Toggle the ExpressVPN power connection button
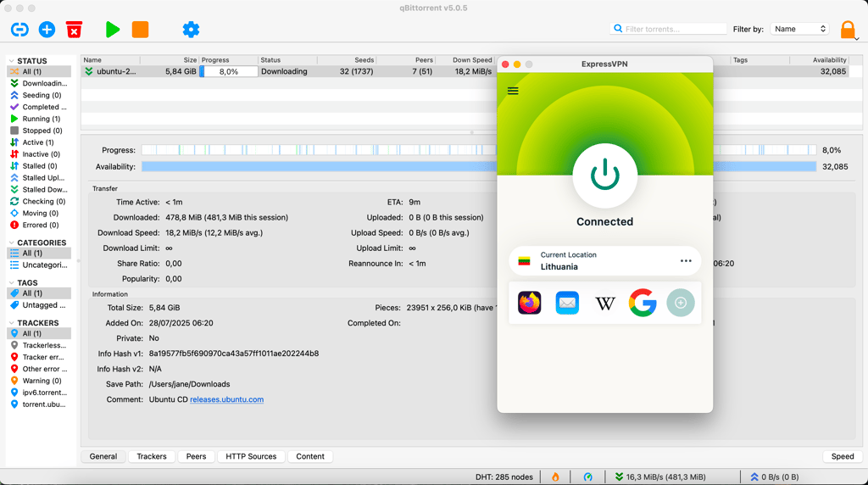The height and width of the screenshot is (485, 868). pyautogui.click(x=604, y=175)
